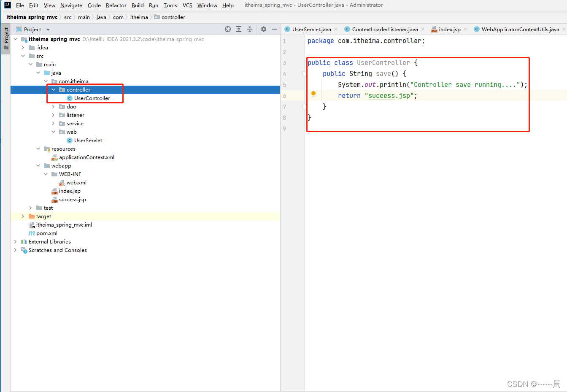Collapse the controller package
The width and height of the screenshot is (567, 392).
coord(54,90)
